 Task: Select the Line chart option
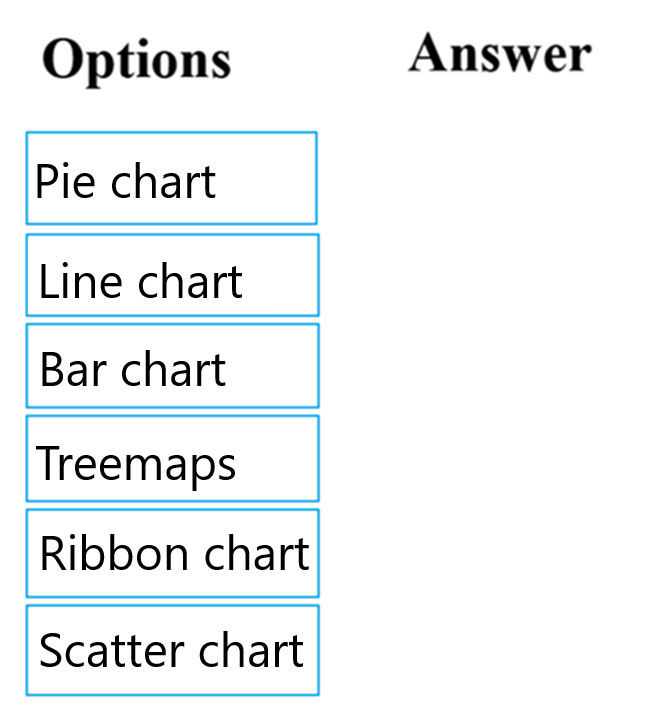pos(172,275)
